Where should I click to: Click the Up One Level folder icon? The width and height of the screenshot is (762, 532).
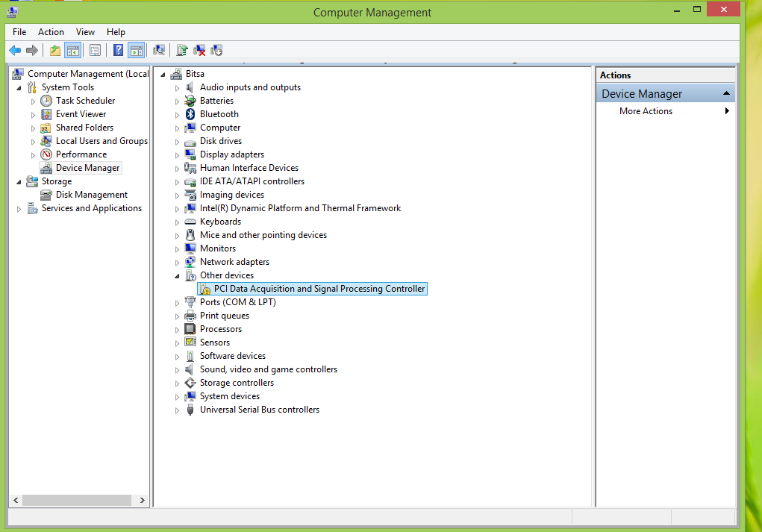pos(55,51)
